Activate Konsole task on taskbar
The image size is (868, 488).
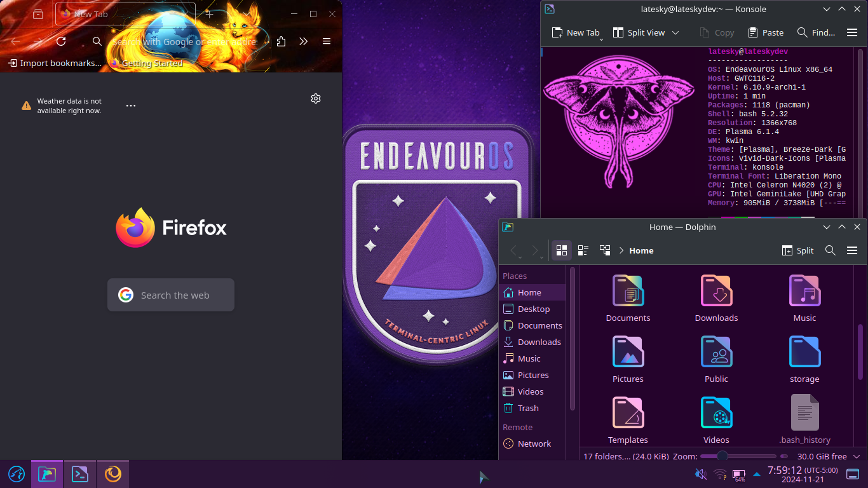tap(80, 474)
